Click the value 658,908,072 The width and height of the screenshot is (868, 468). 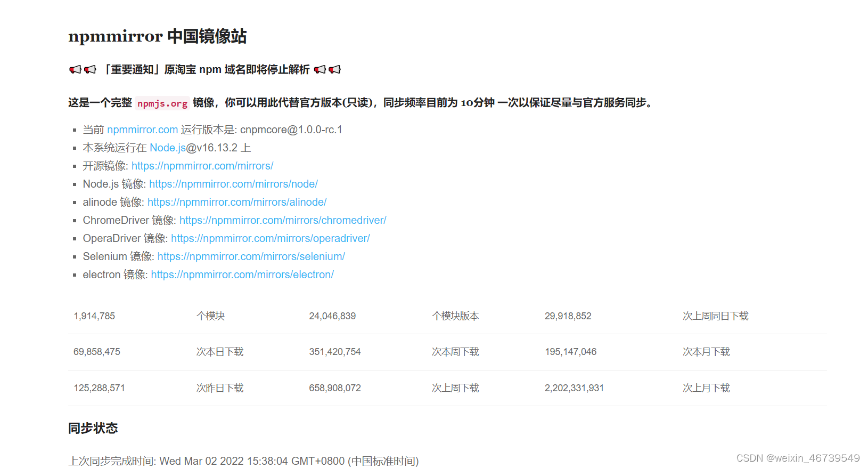[x=335, y=388]
